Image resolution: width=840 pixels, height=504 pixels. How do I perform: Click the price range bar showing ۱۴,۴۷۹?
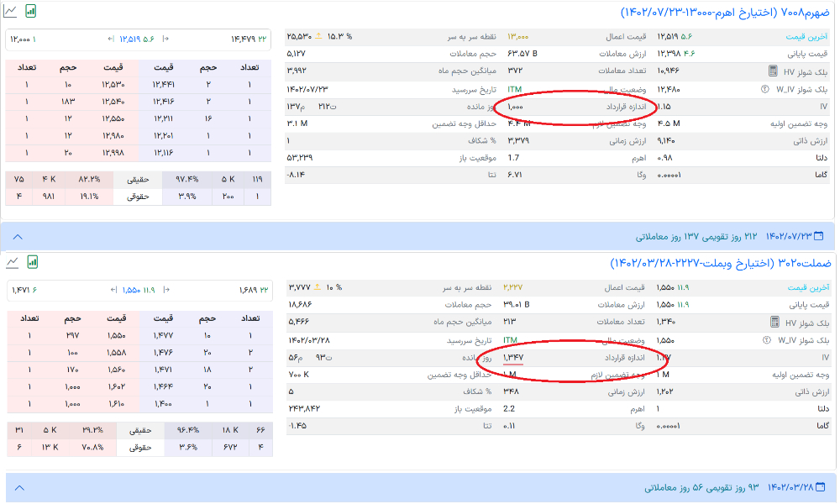pyautogui.click(x=139, y=39)
